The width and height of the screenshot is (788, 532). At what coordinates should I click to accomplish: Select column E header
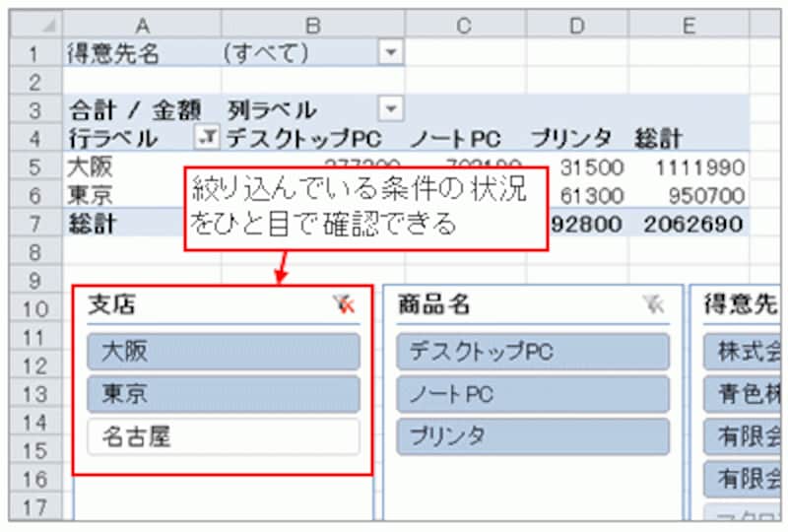(689, 25)
